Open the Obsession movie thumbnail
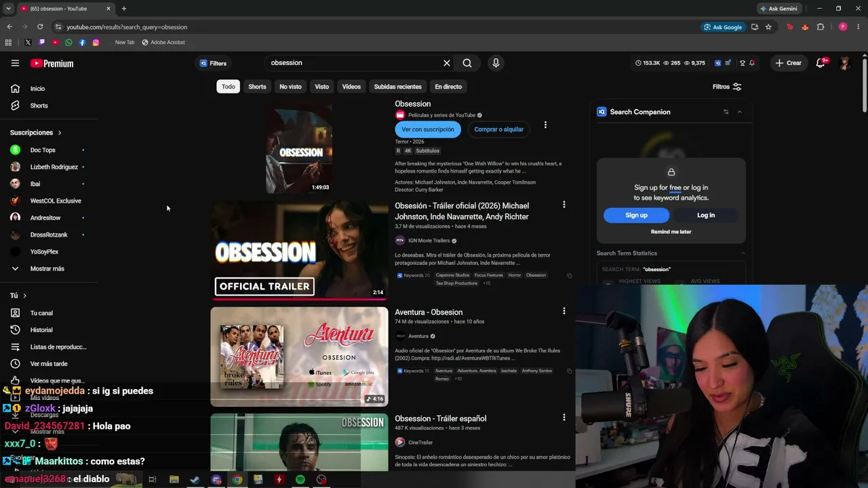 [x=299, y=147]
